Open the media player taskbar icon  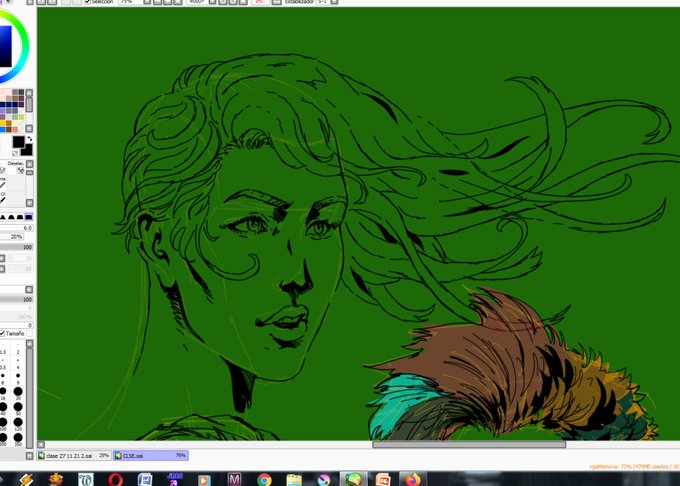coord(204,479)
